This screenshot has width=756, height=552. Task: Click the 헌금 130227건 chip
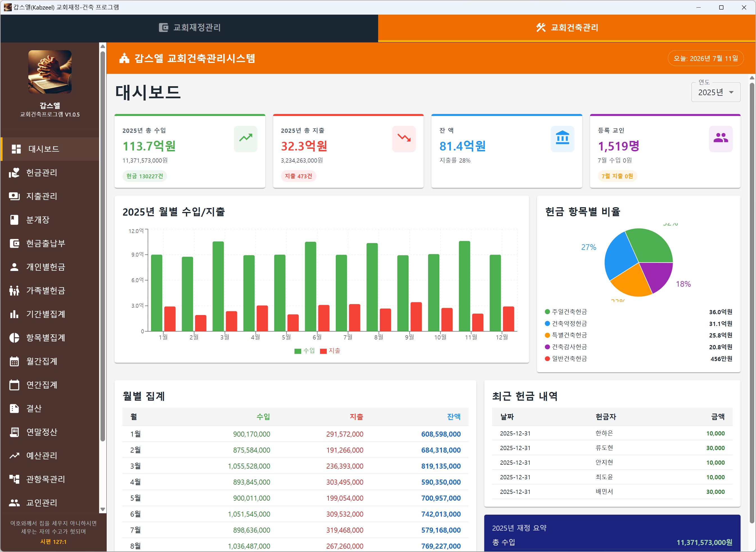(x=145, y=176)
